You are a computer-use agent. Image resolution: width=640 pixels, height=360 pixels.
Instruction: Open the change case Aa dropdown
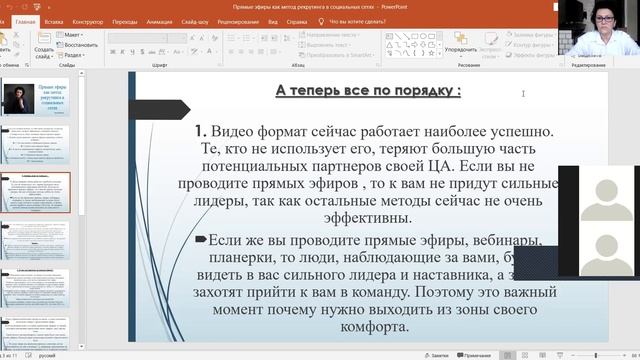click(x=177, y=52)
